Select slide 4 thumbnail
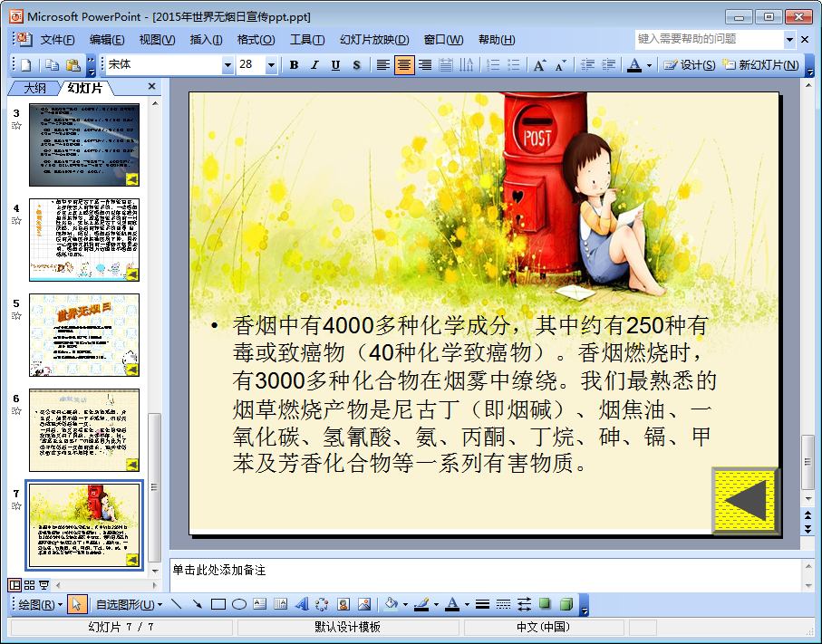The height and width of the screenshot is (644, 822). pyautogui.click(x=84, y=240)
